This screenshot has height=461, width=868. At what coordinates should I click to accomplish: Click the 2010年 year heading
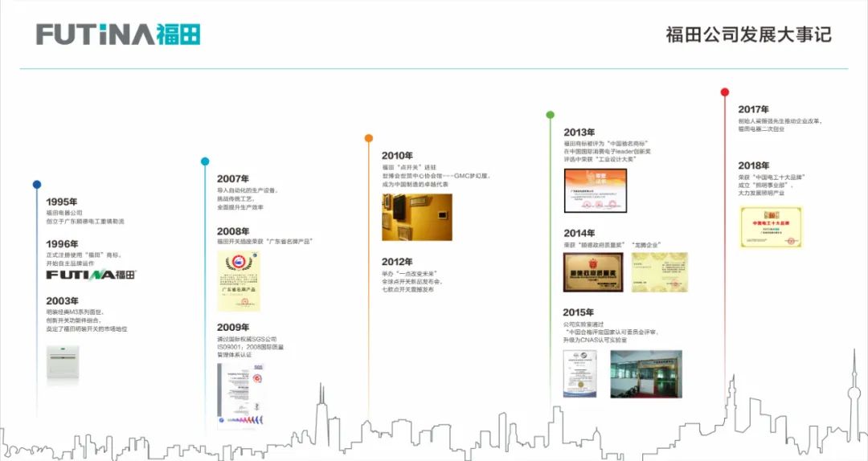[397, 156]
